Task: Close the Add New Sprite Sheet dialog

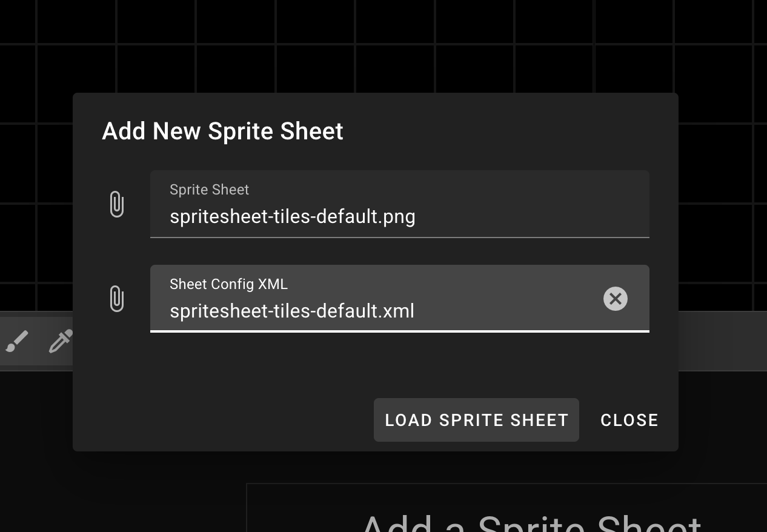Action: [629, 420]
